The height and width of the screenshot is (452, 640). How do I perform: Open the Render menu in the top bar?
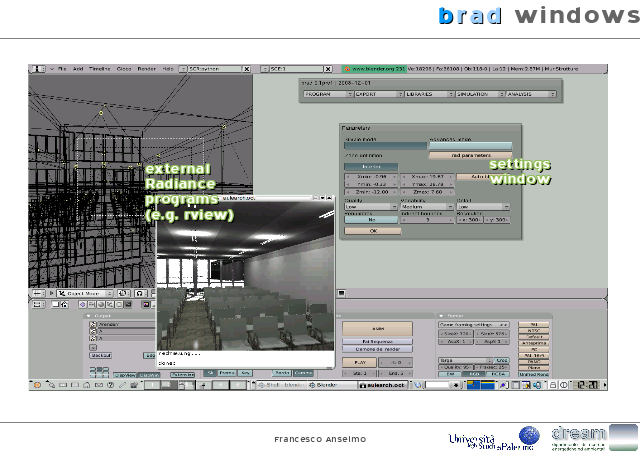pyautogui.click(x=145, y=69)
